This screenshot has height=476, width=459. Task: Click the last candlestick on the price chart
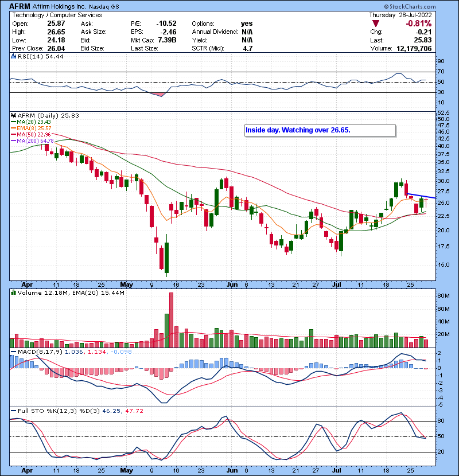426,201
